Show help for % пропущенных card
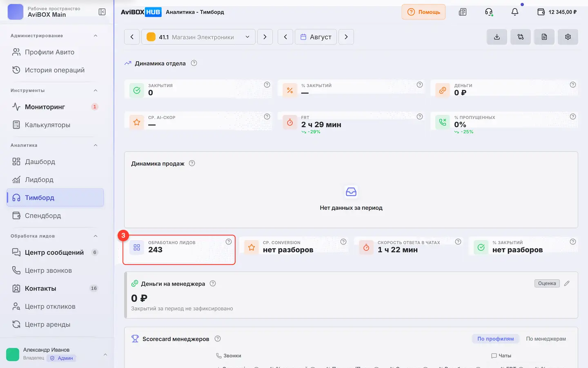Screen dimensions: 588x368 573,117
